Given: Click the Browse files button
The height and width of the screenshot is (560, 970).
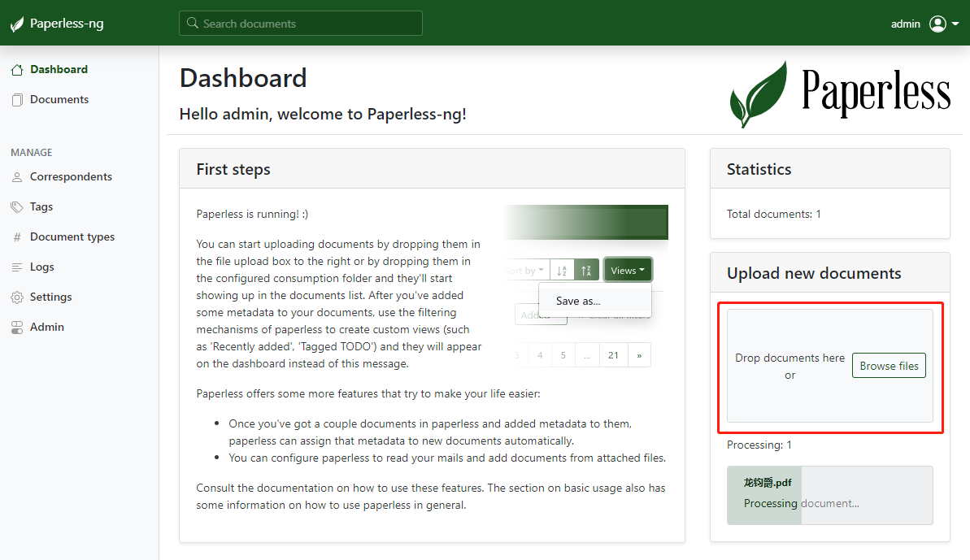Looking at the screenshot, I should tap(889, 366).
